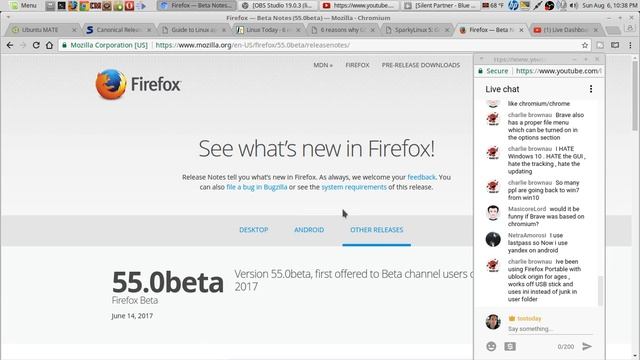Open the system requirements link
The width and height of the screenshot is (640, 360).
click(354, 187)
